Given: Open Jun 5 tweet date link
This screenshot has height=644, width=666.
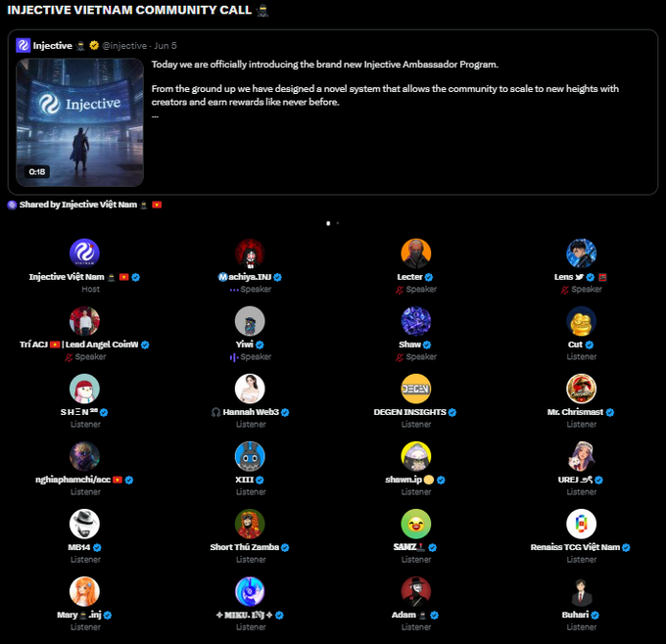Looking at the screenshot, I should [166, 46].
